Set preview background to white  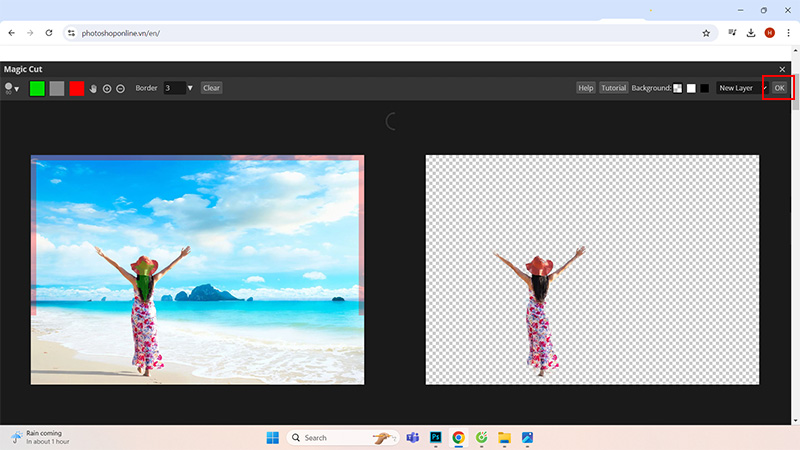click(x=691, y=88)
